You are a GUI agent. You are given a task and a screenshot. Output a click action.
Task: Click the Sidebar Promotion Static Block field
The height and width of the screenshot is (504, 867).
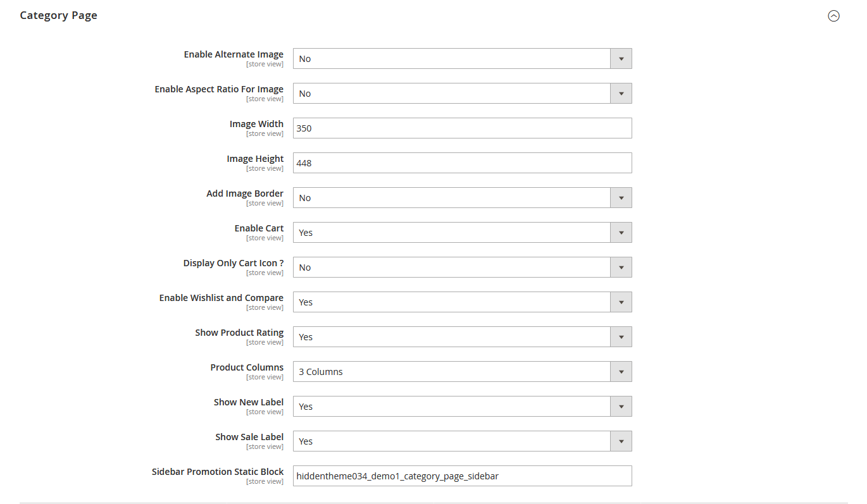(443, 476)
